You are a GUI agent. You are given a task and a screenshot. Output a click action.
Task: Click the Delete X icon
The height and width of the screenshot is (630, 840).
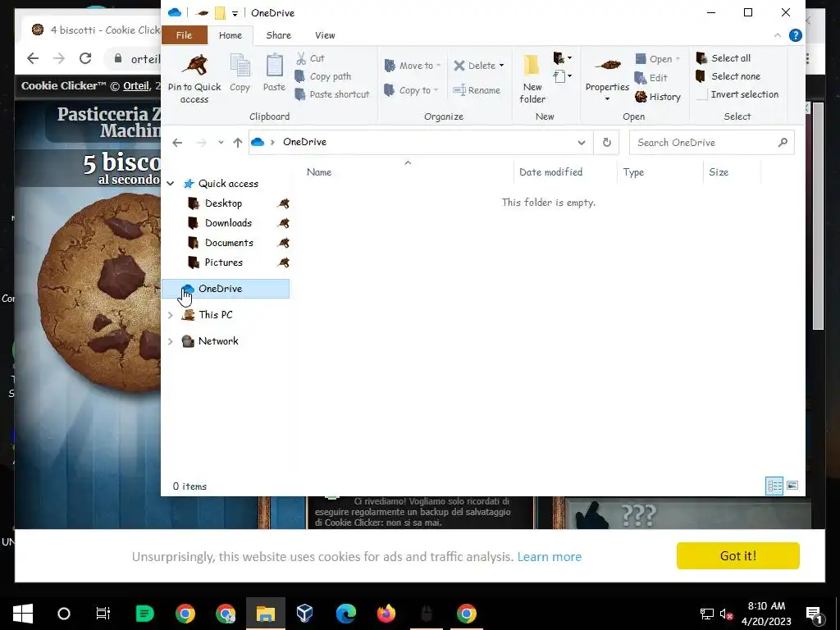click(x=459, y=66)
